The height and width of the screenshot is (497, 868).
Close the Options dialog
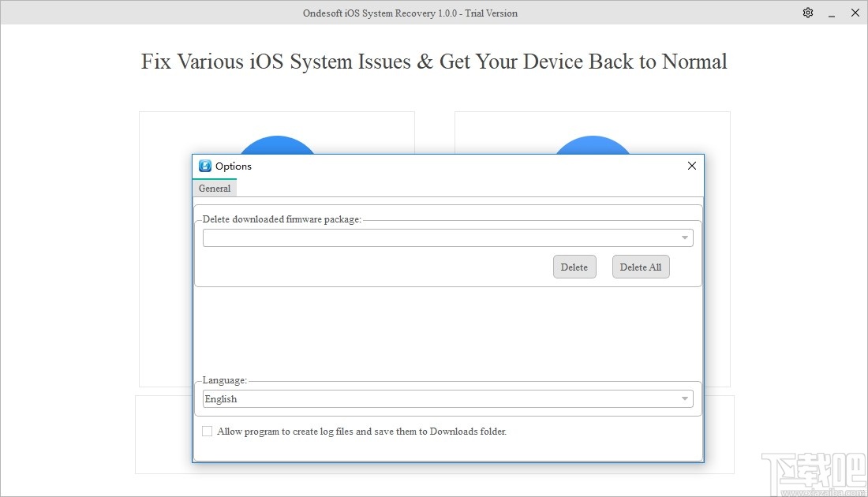692,166
